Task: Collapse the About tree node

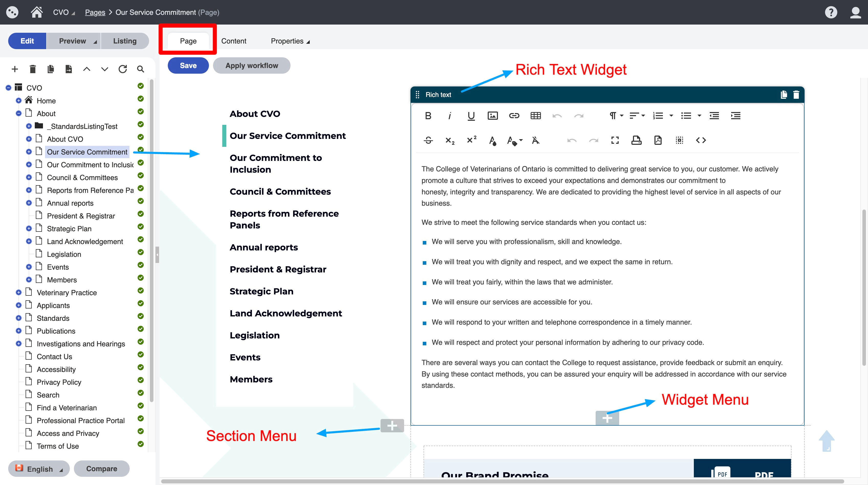Action: [x=18, y=114]
